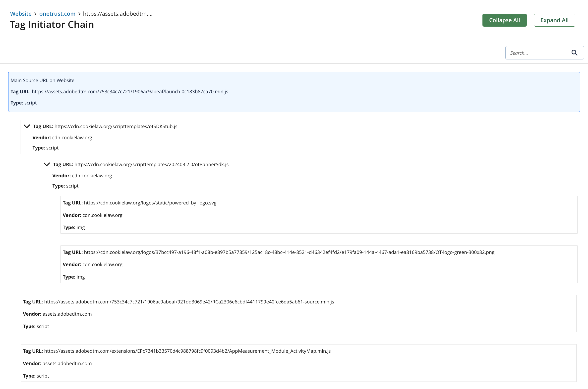This screenshot has height=389, width=588.
Task: Click the second breadcrumb chevron separator
Action: 79,14
